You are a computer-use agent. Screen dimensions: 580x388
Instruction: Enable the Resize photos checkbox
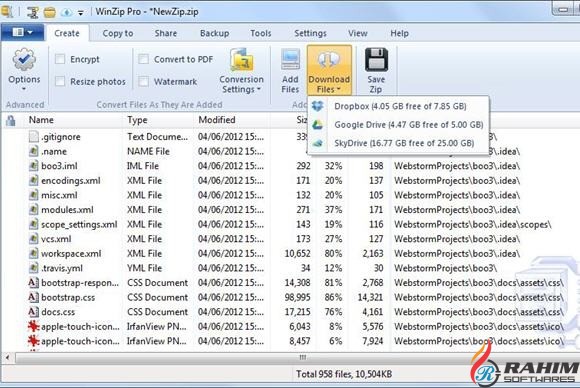tap(60, 81)
